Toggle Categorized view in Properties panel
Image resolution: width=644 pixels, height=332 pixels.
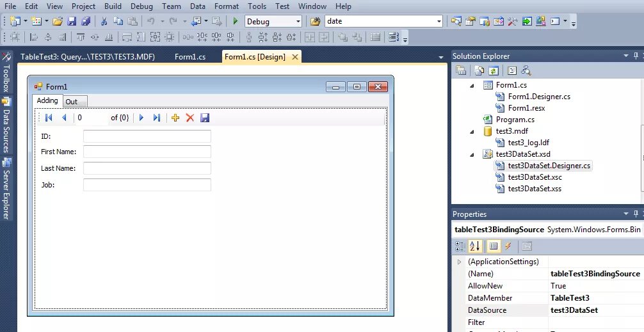460,246
